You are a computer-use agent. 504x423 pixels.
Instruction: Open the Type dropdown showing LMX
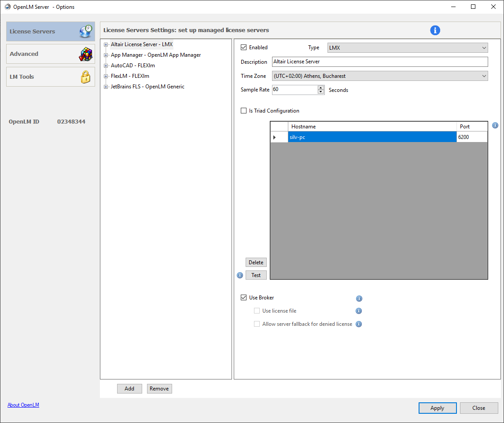point(407,48)
